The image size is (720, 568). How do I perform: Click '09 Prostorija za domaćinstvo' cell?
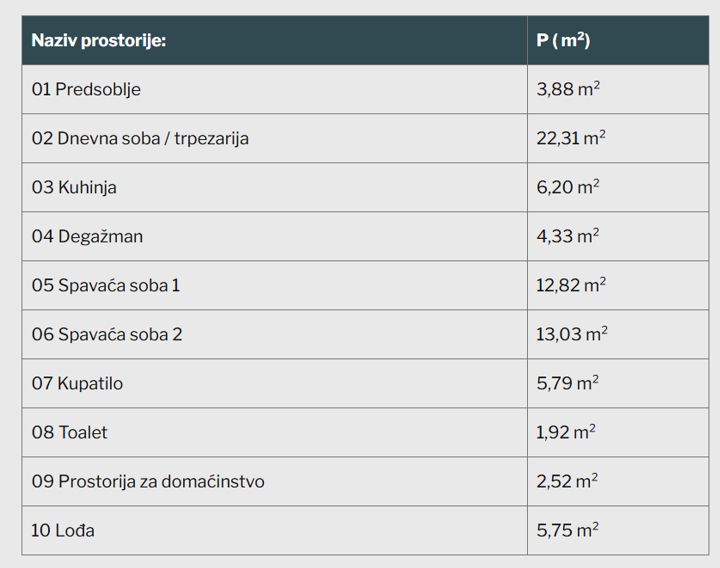click(x=275, y=482)
